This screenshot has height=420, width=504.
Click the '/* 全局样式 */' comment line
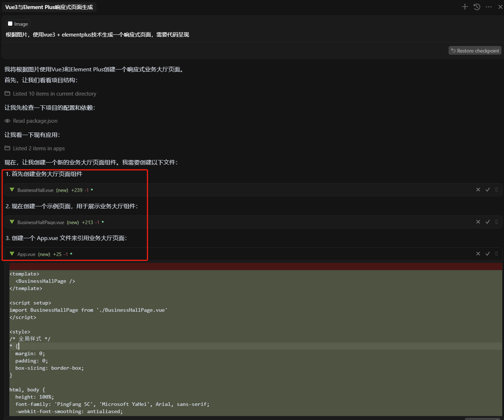click(30, 339)
